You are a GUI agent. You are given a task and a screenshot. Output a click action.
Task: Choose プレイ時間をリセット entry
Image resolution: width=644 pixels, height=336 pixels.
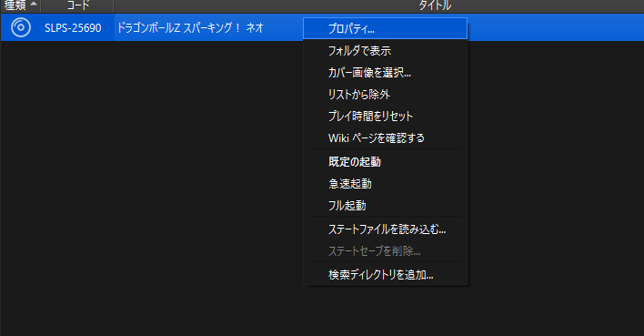(x=386, y=116)
